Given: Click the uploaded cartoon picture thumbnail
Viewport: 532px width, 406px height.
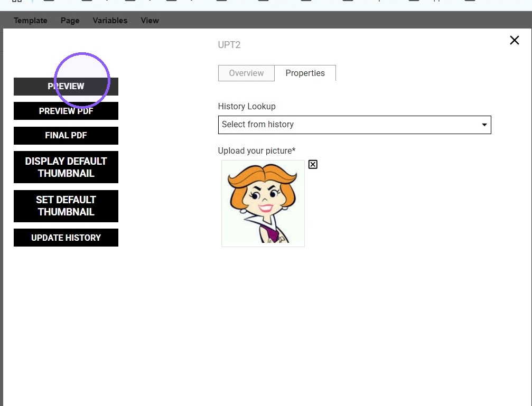Looking at the screenshot, I should click(x=263, y=203).
